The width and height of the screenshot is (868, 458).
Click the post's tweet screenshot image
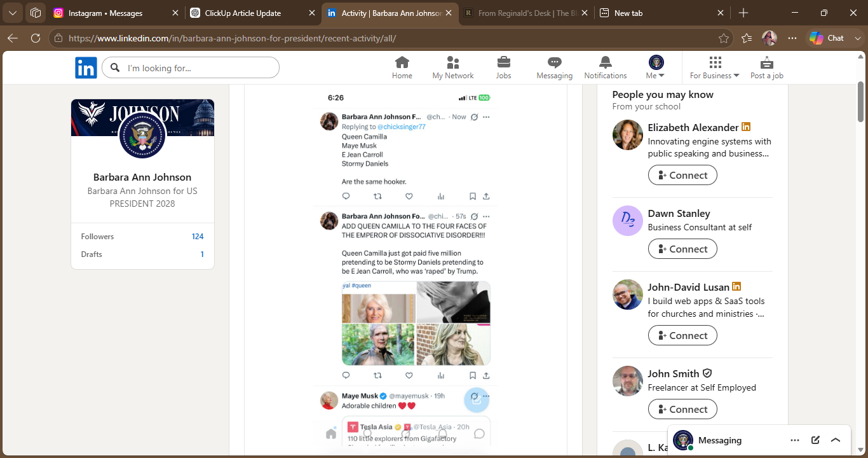click(x=405, y=270)
